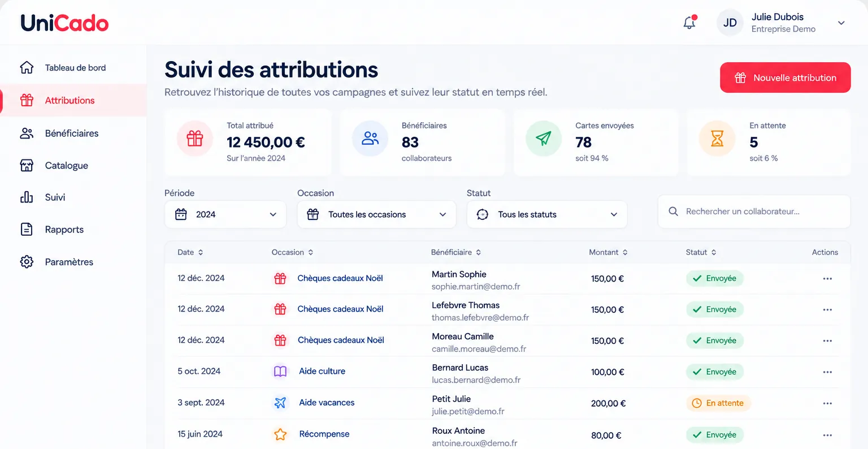Click the JD user avatar
The width and height of the screenshot is (868, 449).
[x=730, y=23]
